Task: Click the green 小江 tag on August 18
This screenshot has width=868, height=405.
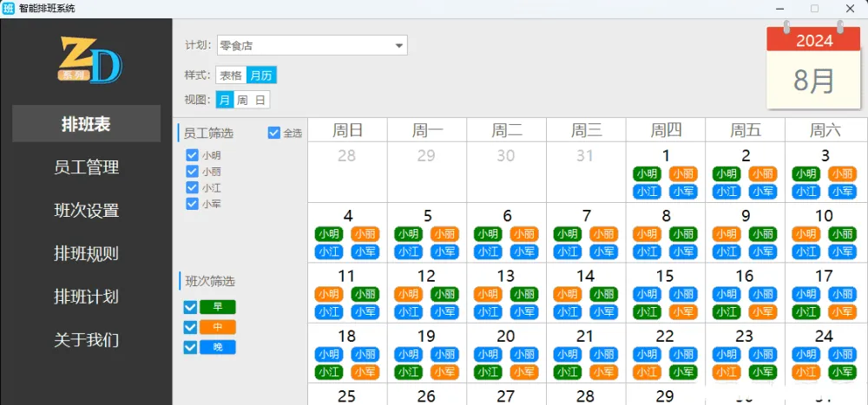Action: [328, 372]
